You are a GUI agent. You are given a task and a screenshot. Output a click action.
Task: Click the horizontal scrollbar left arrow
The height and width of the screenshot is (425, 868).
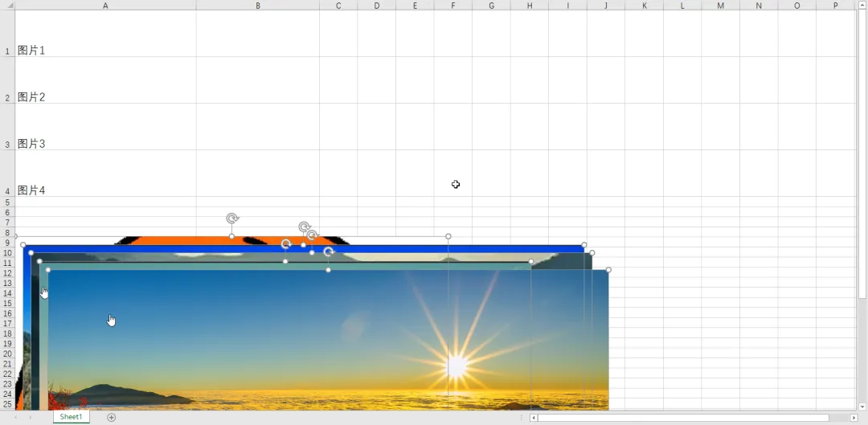(533, 418)
